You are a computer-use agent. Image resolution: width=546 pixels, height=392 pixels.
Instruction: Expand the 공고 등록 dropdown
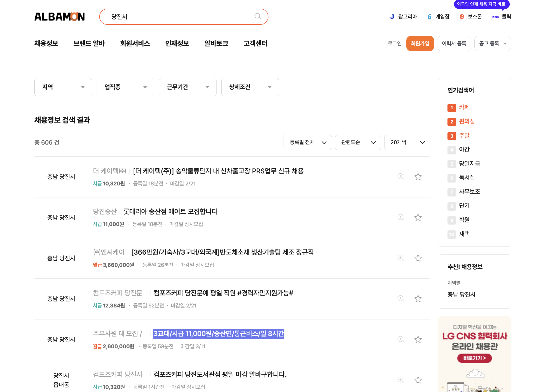pos(492,43)
